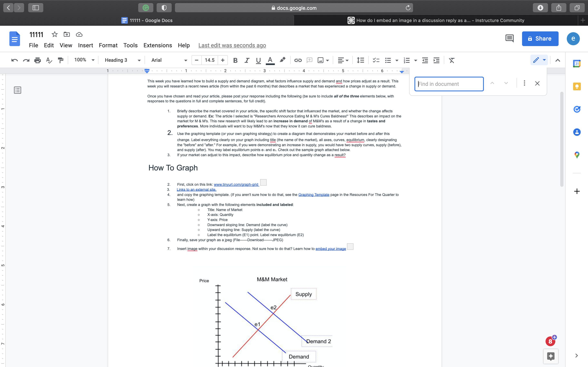Show the document outline panel
588x367 pixels.
pyautogui.click(x=17, y=90)
